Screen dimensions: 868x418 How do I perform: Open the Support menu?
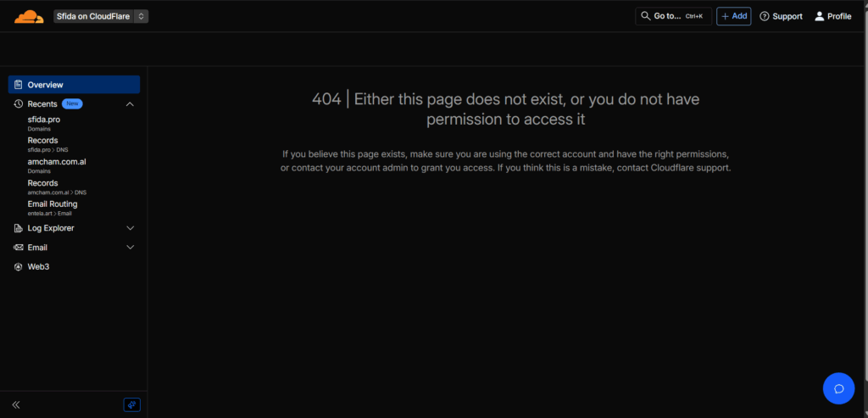pyautogui.click(x=781, y=16)
